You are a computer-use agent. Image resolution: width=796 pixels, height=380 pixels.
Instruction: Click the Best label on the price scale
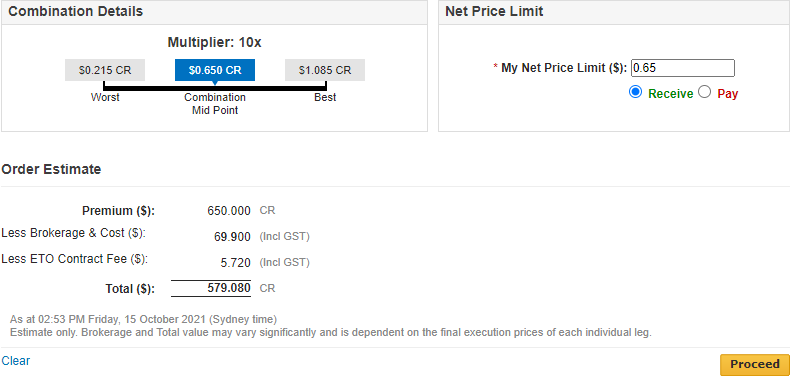tap(325, 97)
